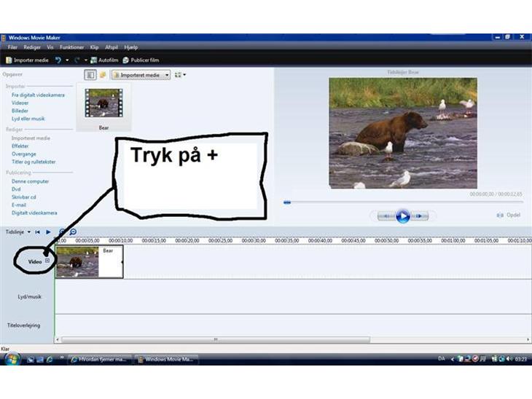Select the Bear clip thumbnail in collection
The image size is (532, 399).
click(103, 103)
